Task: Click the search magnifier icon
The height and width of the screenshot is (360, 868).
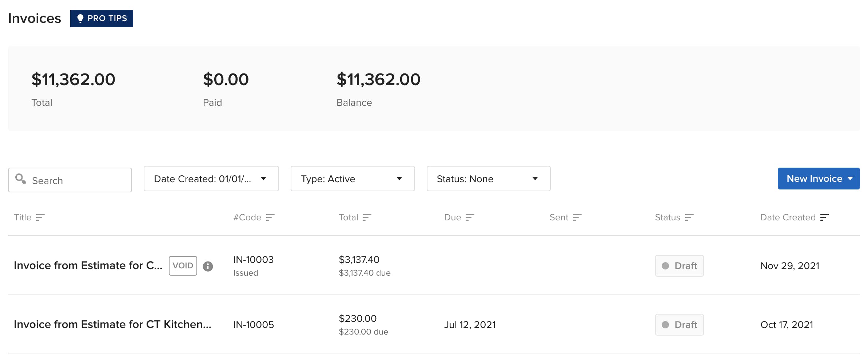Action: tap(21, 179)
